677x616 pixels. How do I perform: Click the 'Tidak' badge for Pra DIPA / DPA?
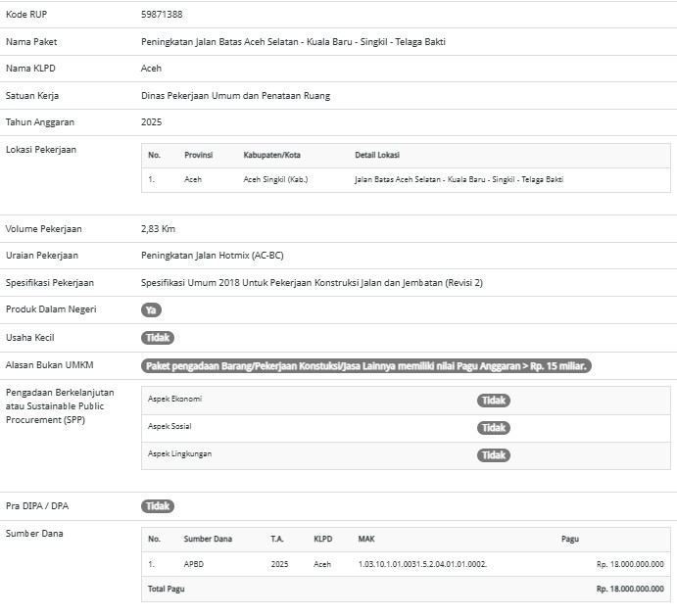click(x=158, y=506)
